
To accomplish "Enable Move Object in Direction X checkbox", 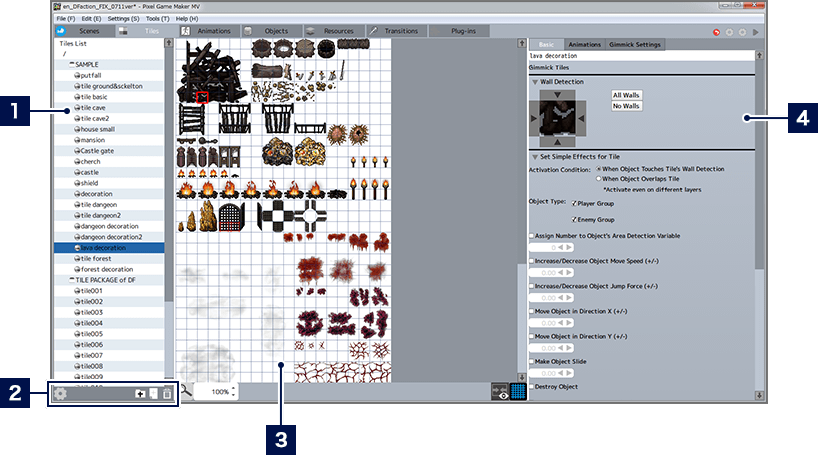I will tap(532, 311).
